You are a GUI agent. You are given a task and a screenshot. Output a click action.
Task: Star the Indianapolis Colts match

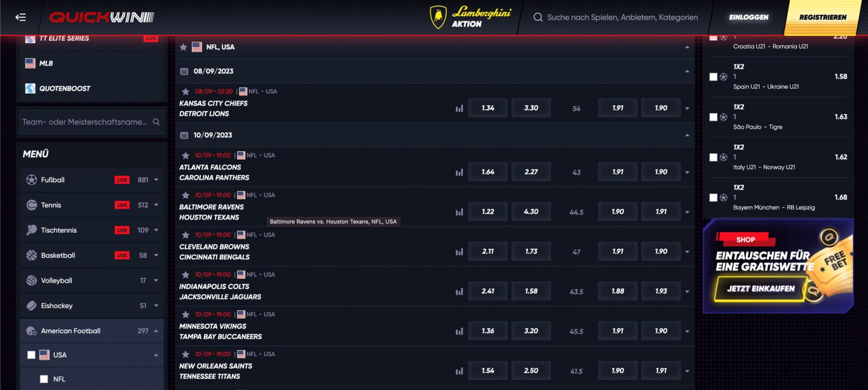pos(186,275)
